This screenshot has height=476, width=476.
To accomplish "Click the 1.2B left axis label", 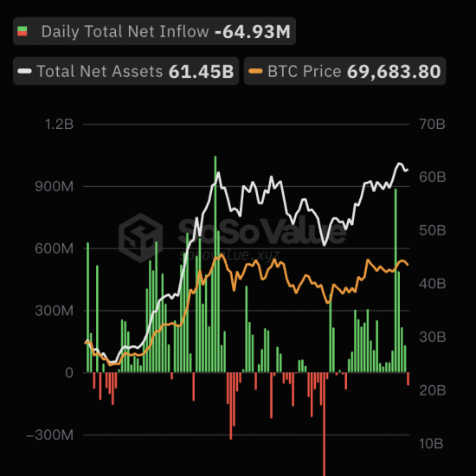I will 59,124.
